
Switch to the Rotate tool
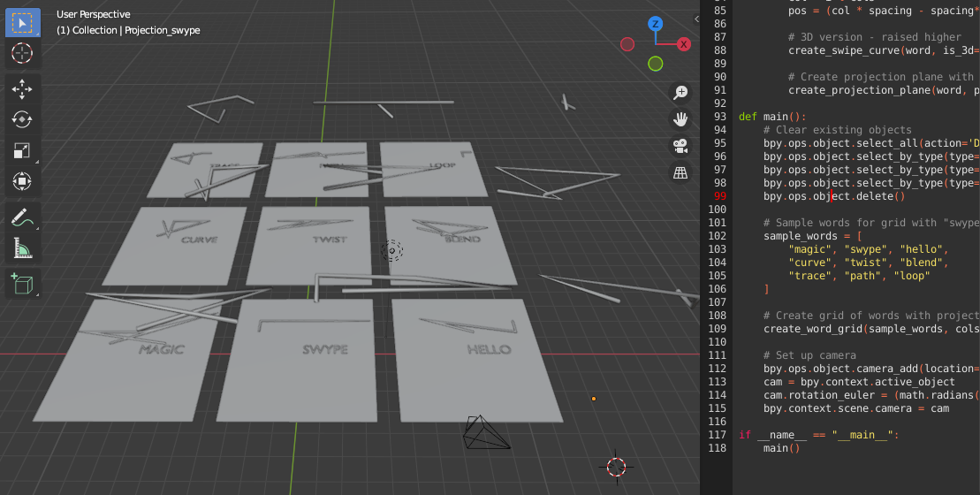pyautogui.click(x=22, y=119)
